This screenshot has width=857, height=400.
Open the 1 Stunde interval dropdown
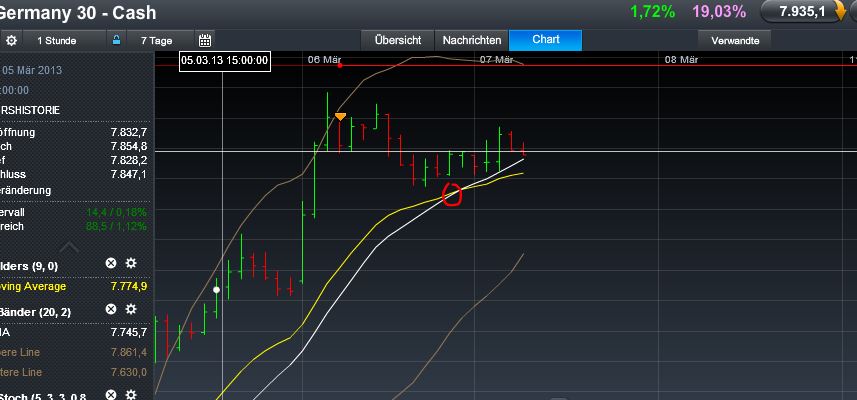pyautogui.click(x=57, y=40)
